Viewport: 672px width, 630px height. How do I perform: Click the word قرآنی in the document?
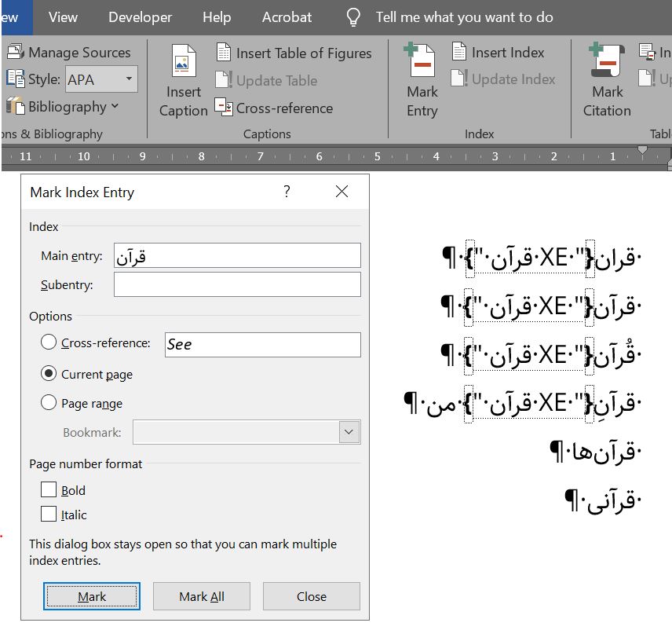tap(611, 500)
